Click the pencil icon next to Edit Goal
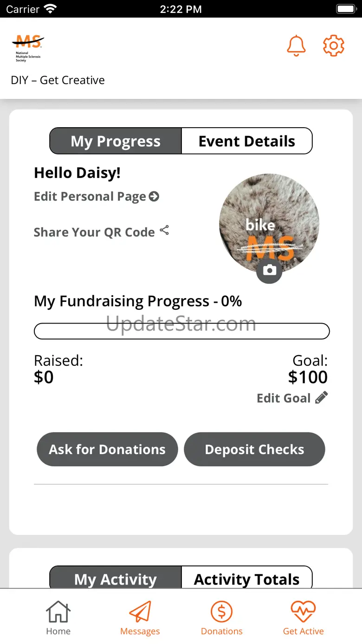362x644 pixels. click(x=321, y=397)
